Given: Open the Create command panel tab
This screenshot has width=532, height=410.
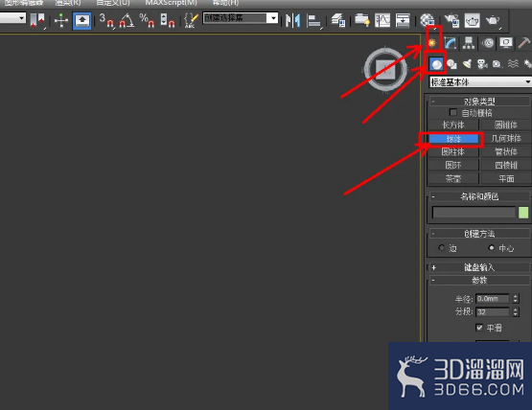Looking at the screenshot, I should (x=432, y=43).
